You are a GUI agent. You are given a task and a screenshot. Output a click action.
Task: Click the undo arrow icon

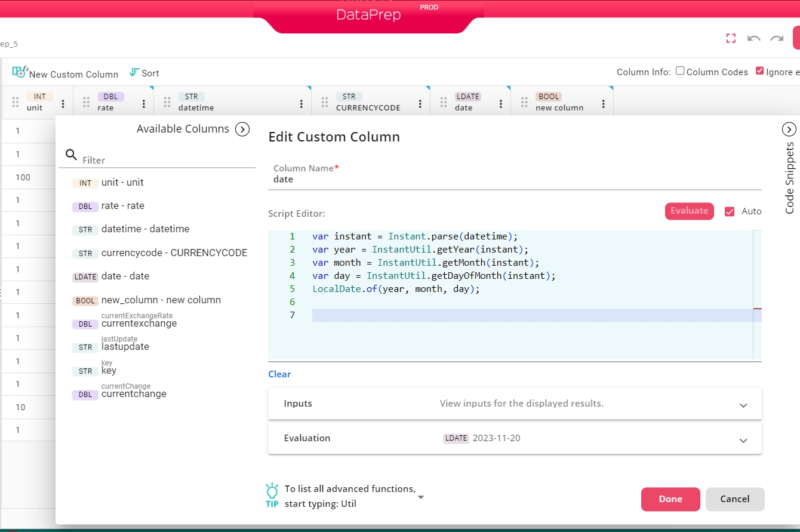tap(753, 38)
